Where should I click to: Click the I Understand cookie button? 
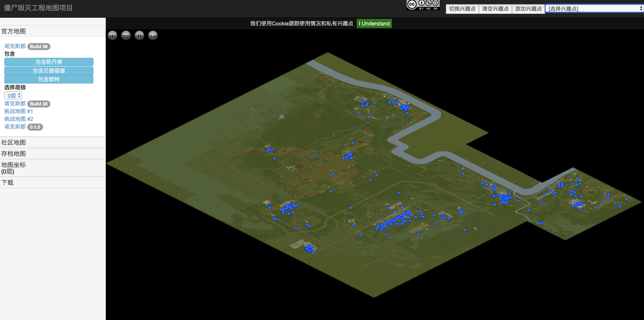coord(374,23)
